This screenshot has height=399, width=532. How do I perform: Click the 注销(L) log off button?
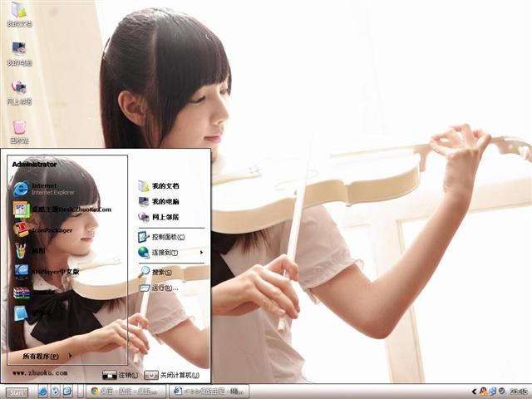point(121,375)
